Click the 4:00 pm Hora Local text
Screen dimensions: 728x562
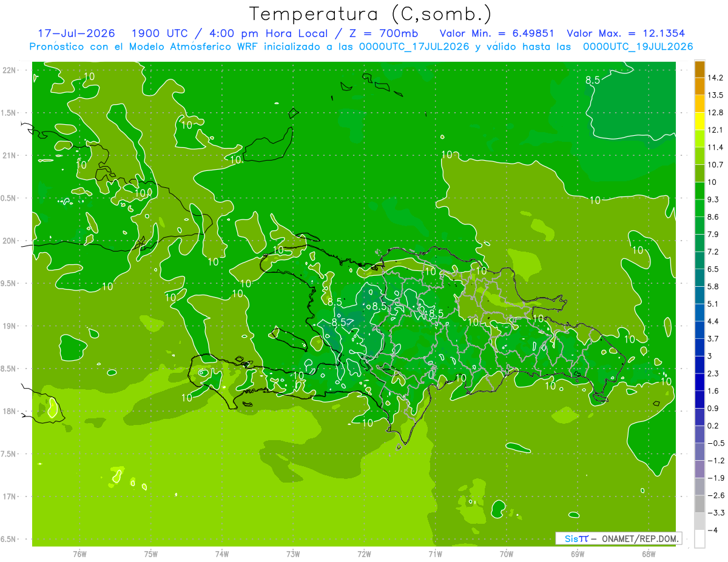(269, 33)
